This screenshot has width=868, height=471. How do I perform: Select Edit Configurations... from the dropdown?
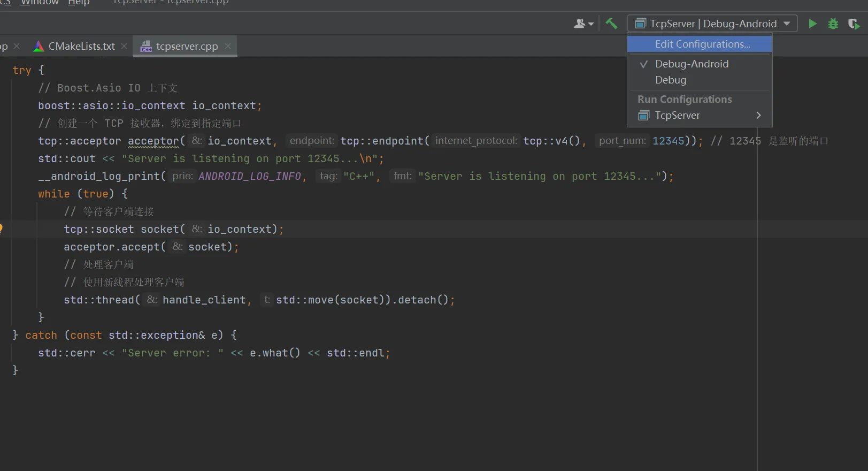[702, 44]
